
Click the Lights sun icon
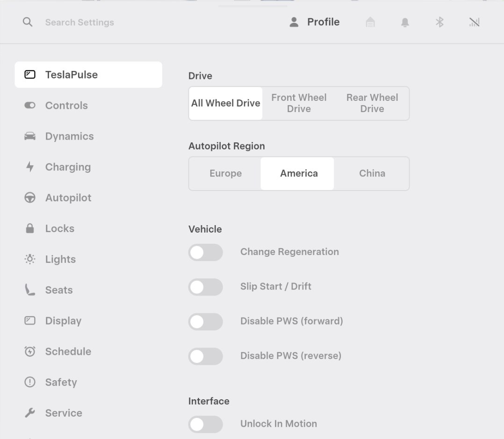(x=30, y=259)
